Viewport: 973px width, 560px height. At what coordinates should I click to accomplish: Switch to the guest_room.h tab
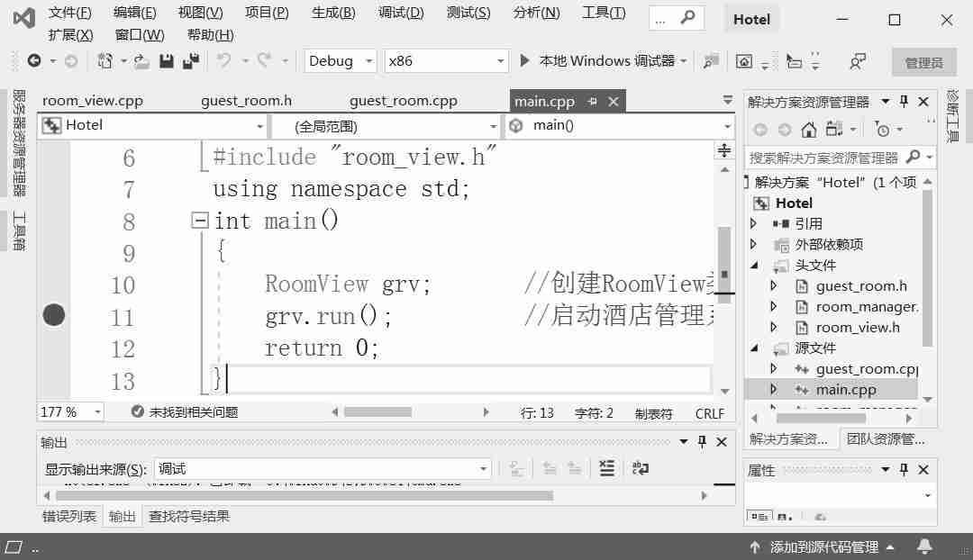246,101
